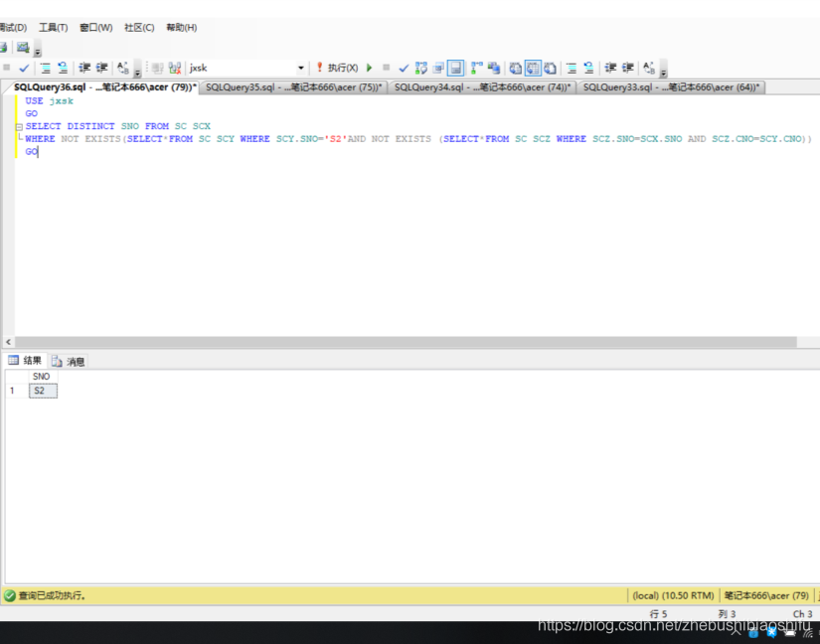Select result row header 1
820x644 pixels.
click(x=17, y=391)
